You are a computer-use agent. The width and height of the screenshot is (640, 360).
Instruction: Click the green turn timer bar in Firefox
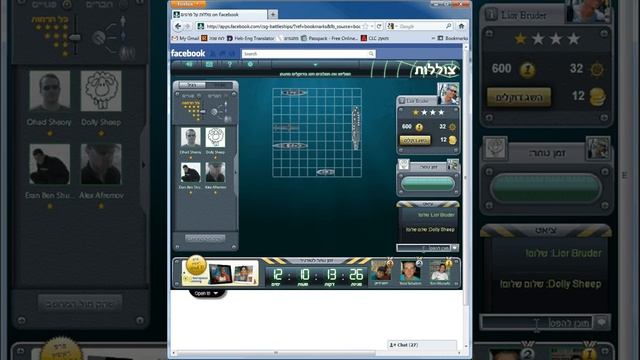(427, 184)
